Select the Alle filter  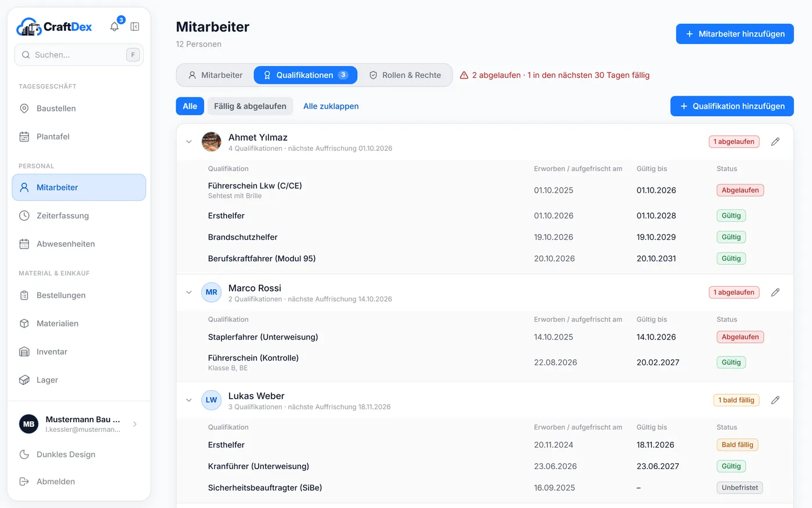click(x=190, y=106)
